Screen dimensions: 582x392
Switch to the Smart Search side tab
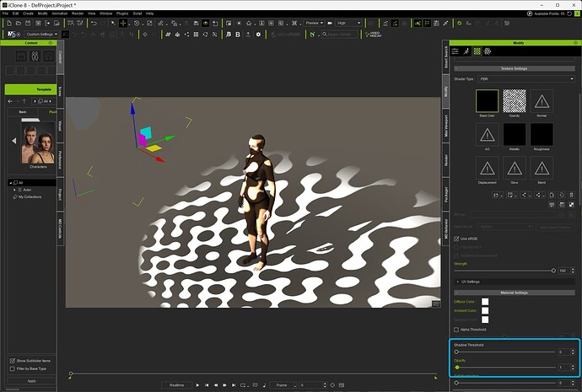[x=446, y=56]
